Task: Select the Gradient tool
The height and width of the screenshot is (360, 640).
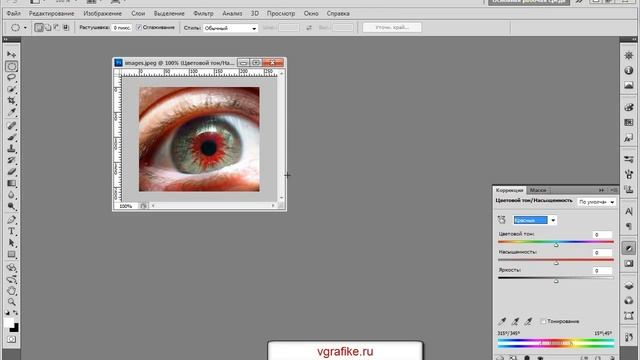Action: pos(11,183)
